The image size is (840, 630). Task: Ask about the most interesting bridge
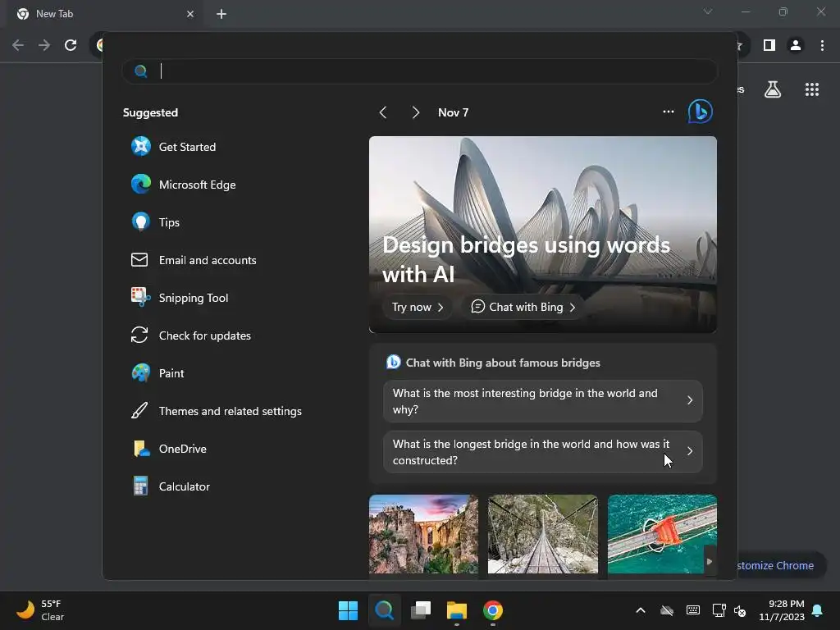pos(543,401)
